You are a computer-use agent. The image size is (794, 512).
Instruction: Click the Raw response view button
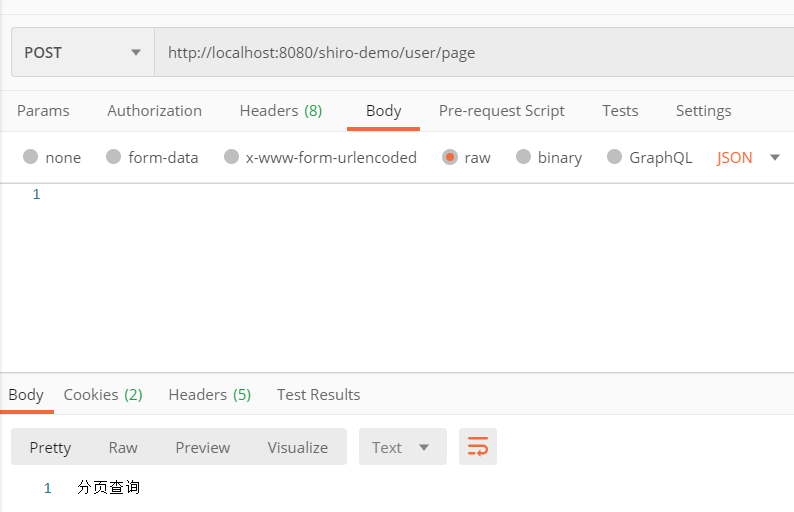coord(123,447)
